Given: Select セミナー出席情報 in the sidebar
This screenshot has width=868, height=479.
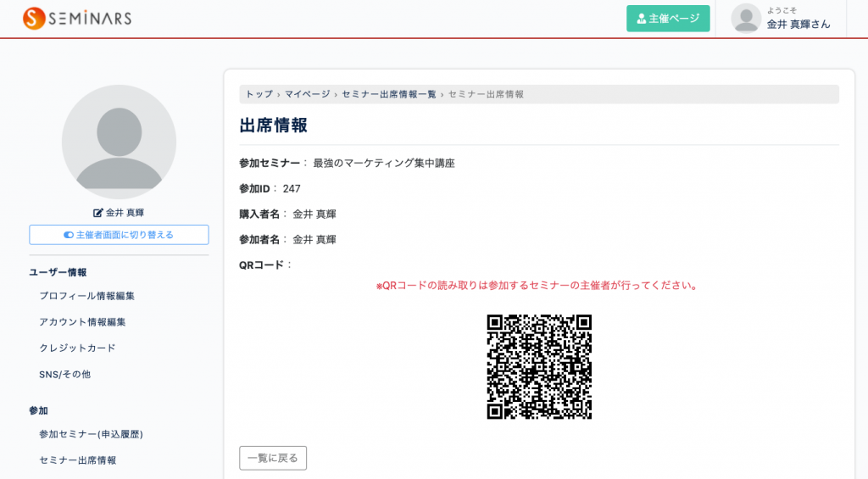Looking at the screenshot, I should tap(77, 460).
